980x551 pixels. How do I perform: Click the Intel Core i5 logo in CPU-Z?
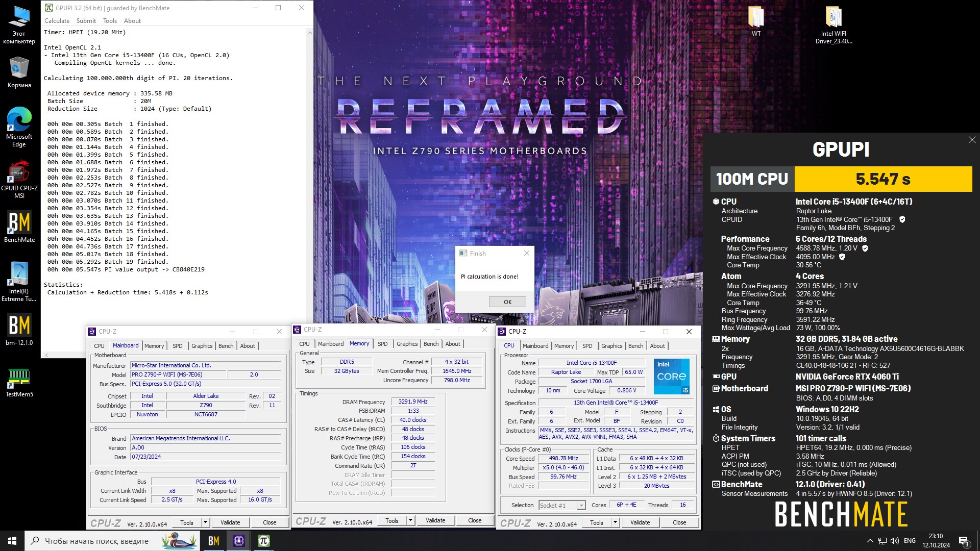point(672,377)
